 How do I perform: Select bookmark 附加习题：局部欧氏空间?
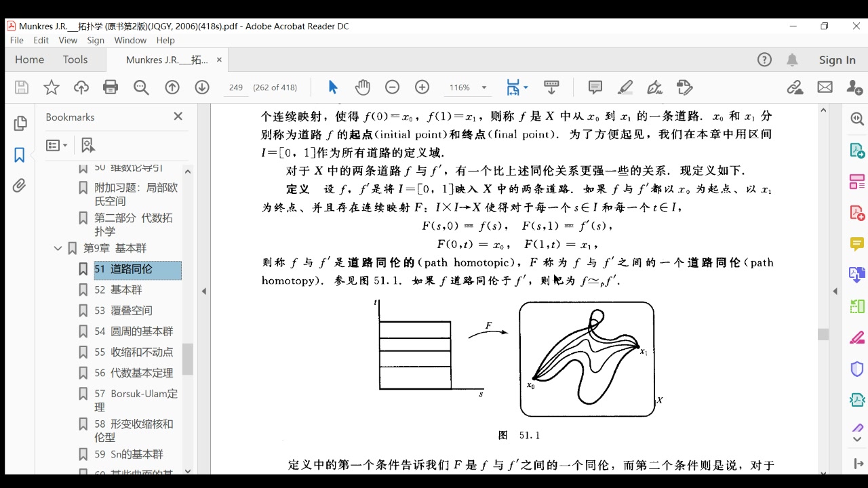pos(136,194)
